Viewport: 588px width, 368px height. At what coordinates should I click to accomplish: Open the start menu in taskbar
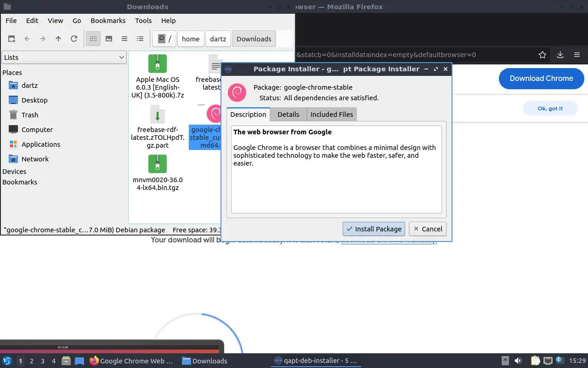[7, 361]
